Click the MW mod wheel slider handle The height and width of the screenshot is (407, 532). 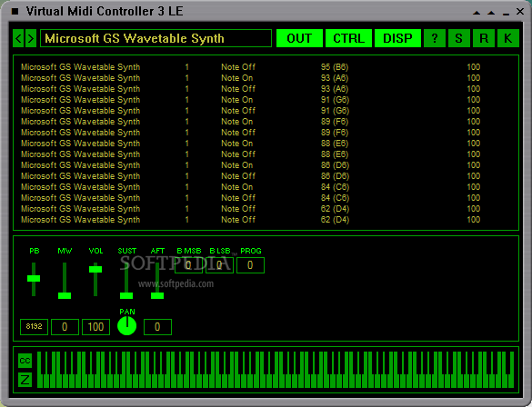(65, 295)
